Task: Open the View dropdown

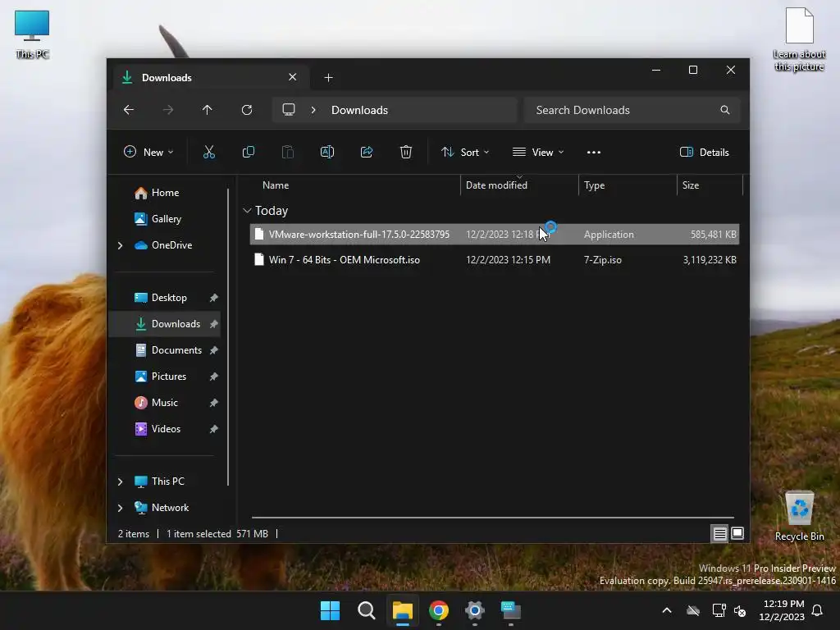Action: pyautogui.click(x=538, y=152)
